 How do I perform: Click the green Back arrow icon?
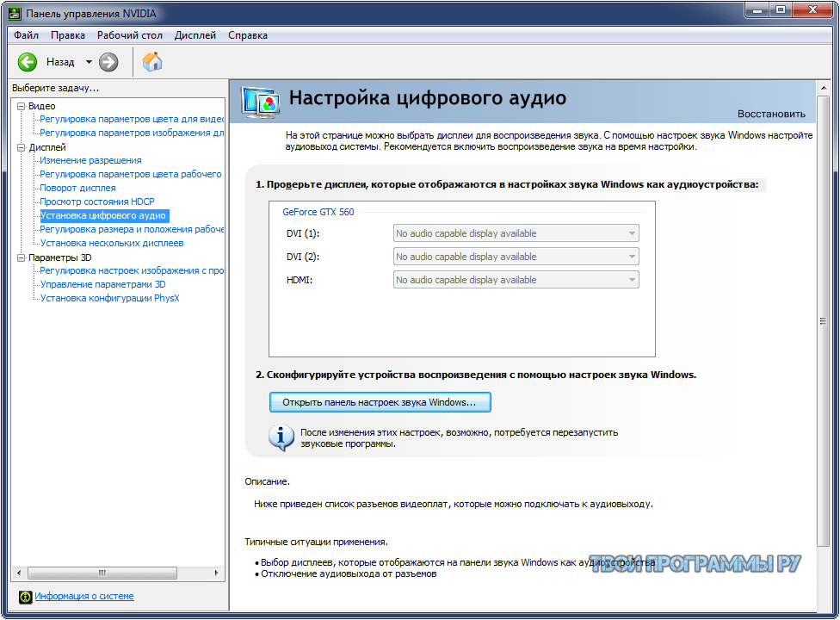coord(28,62)
